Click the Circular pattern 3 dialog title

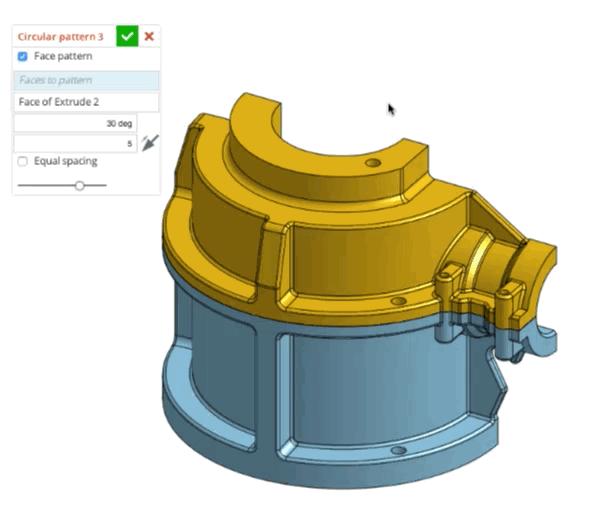[60, 36]
